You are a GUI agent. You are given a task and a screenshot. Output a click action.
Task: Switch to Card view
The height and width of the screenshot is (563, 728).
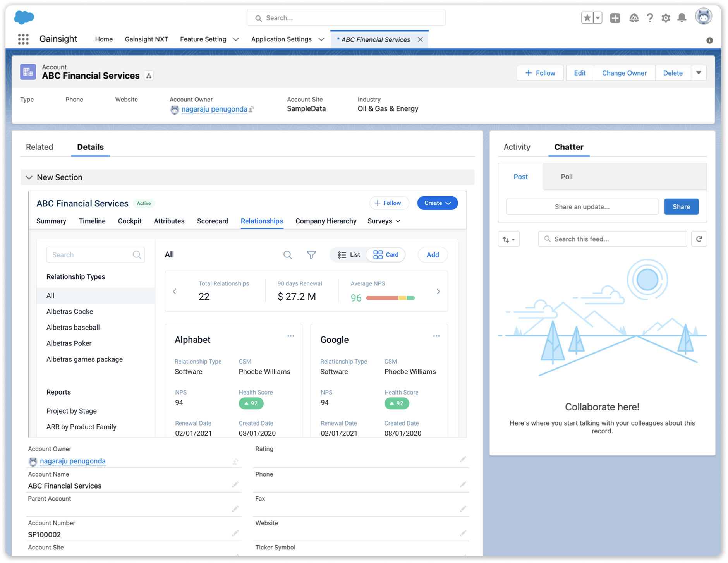click(x=386, y=255)
